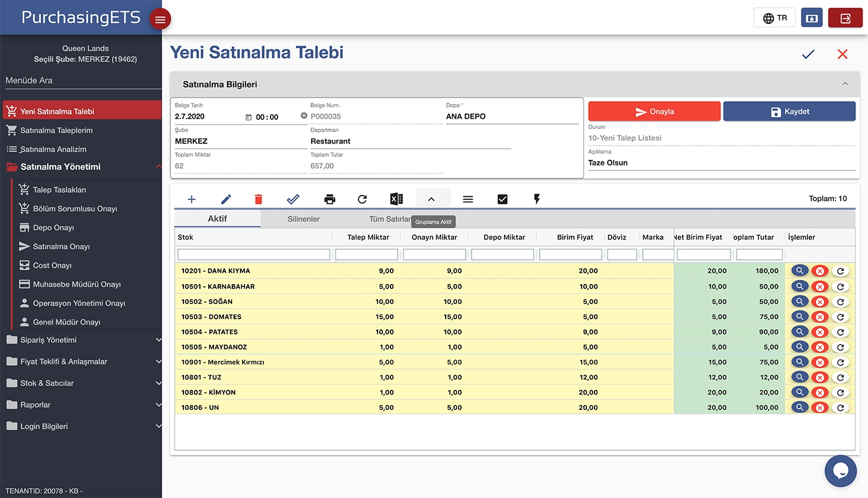Open the chat bubble widget

(840, 471)
